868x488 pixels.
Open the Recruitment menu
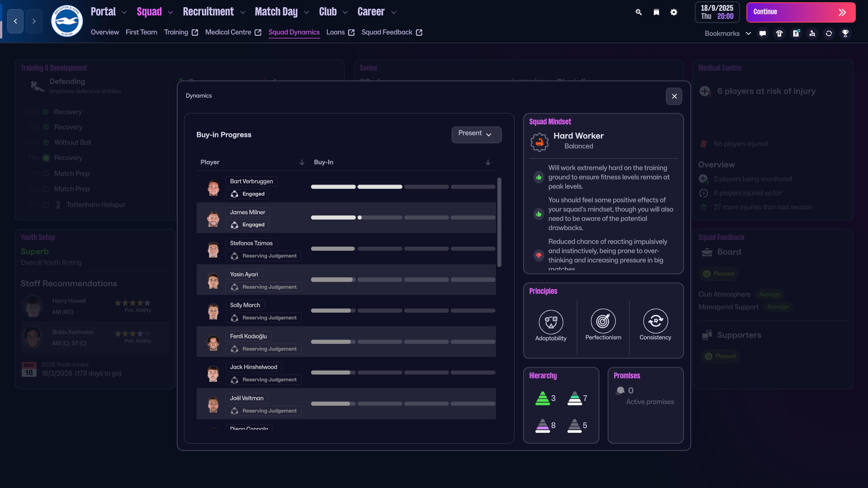(208, 11)
